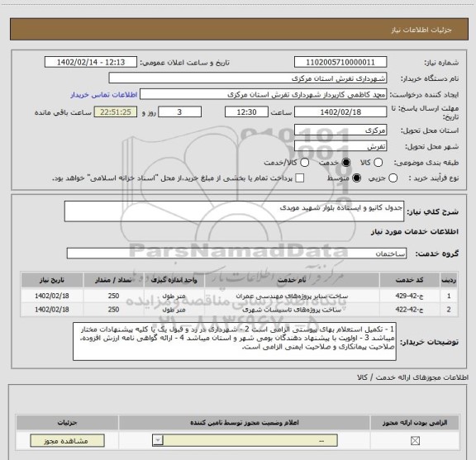Click the مشاهده مجوز button
476x460 pixels.
tap(68, 440)
